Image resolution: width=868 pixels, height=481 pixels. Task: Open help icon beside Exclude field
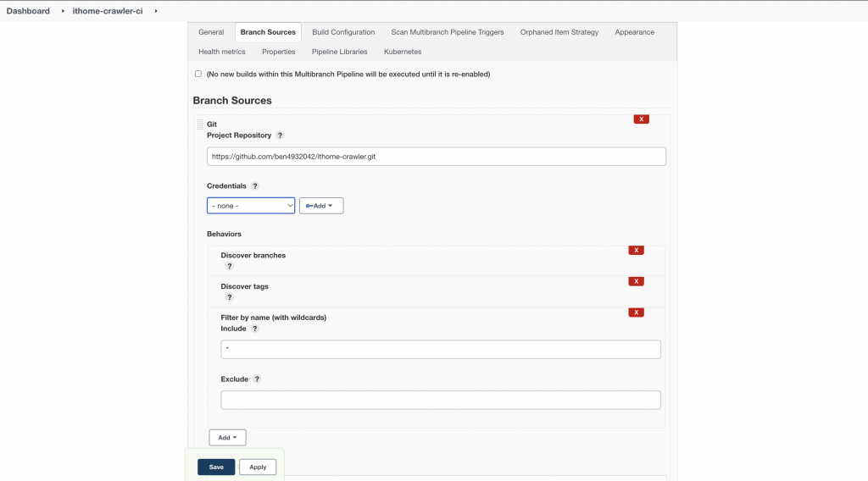click(258, 379)
